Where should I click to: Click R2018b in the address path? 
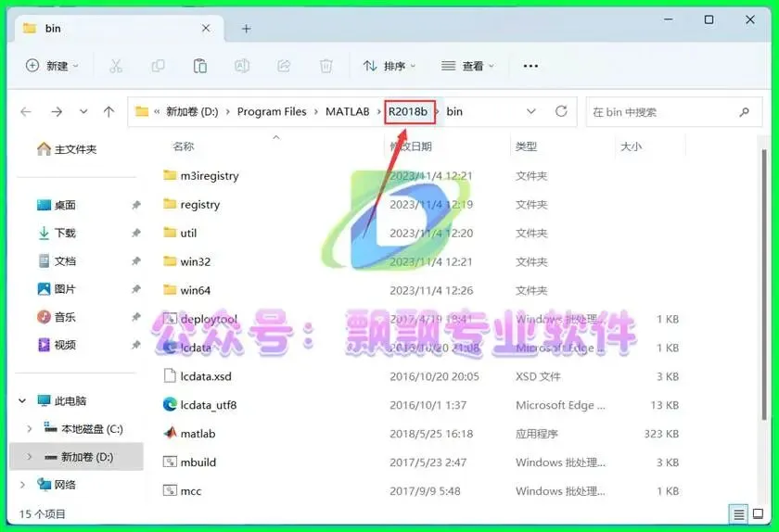(x=408, y=112)
